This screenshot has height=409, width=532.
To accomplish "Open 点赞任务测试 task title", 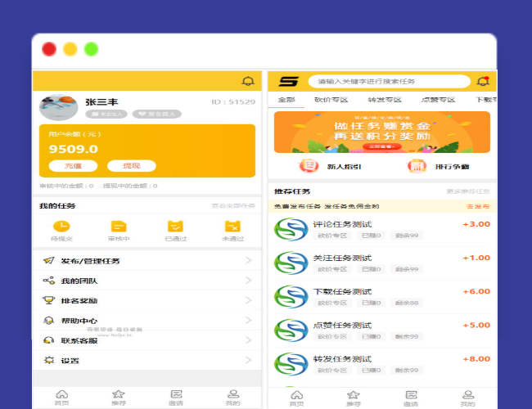I will coord(342,326).
